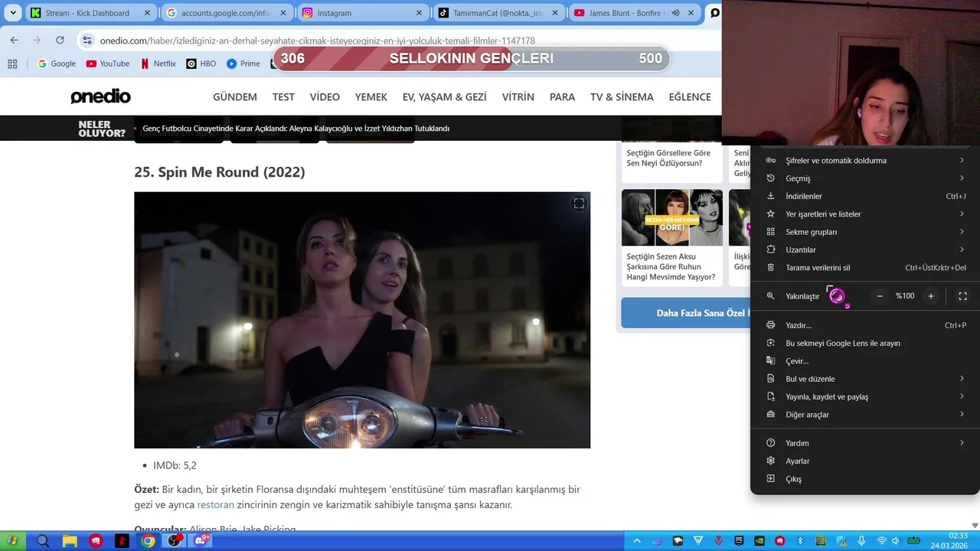Decrease zoom with the minus button
This screenshot has width=980, height=551.
pos(880,296)
